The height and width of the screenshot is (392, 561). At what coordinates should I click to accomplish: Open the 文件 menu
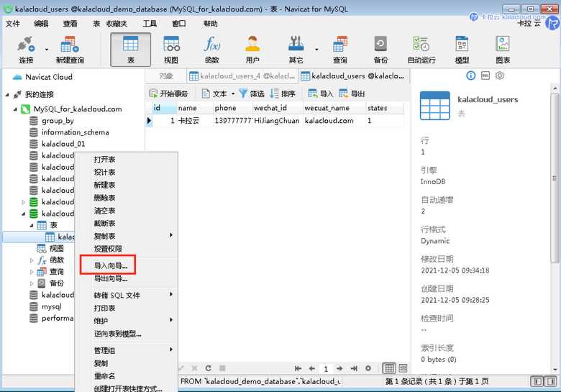13,24
